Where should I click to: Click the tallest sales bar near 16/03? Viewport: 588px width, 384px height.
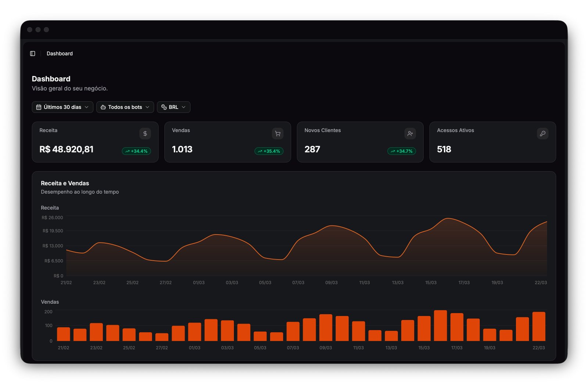pyautogui.click(x=440, y=326)
